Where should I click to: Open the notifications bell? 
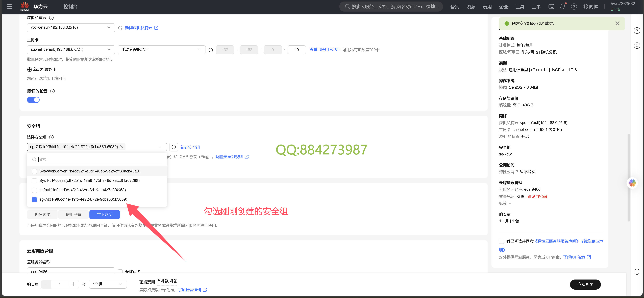pyautogui.click(x=563, y=7)
